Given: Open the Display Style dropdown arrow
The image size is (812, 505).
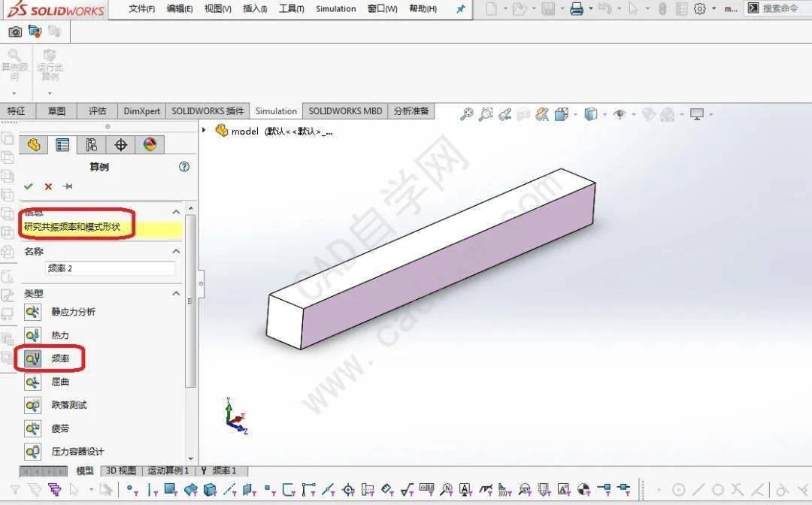Looking at the screenshot, I should (604, 113).
